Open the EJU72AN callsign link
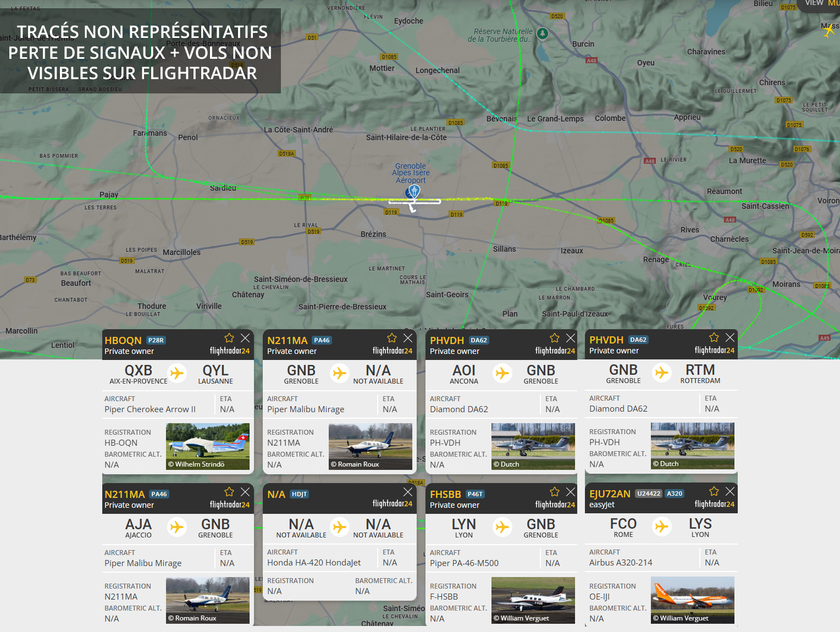This screenshot has height=632, width=840. coord(610,494)
